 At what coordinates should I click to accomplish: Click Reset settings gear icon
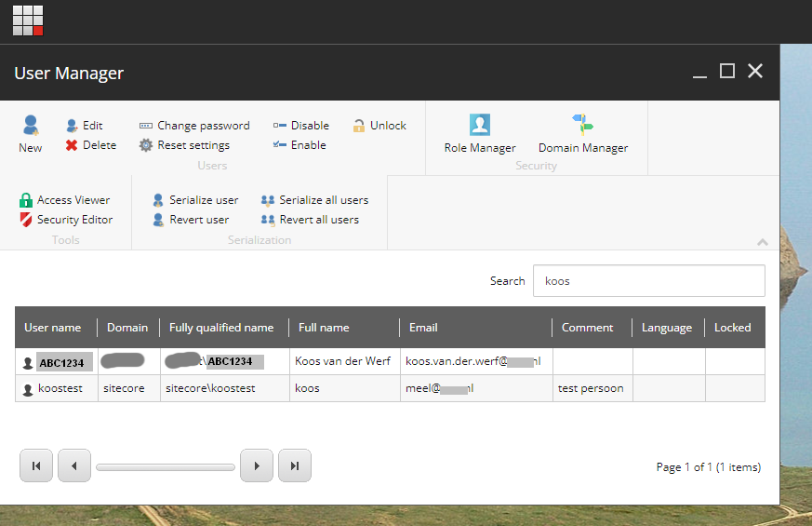tap(146, 145)
